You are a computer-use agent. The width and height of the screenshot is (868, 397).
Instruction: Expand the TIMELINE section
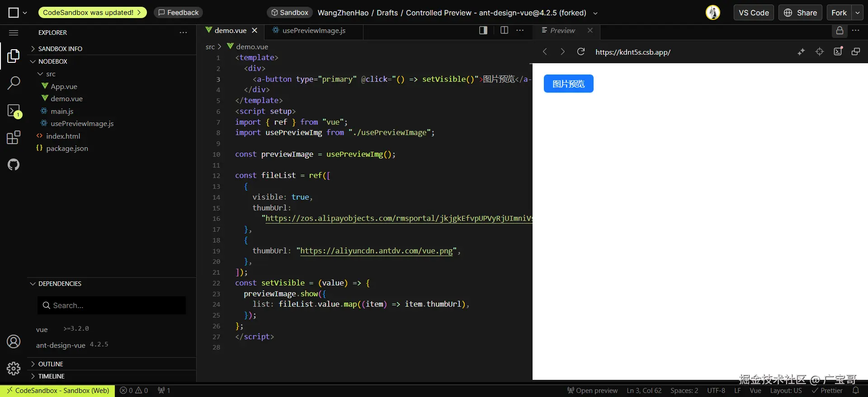pyautogui.click(x=112, y=376)
